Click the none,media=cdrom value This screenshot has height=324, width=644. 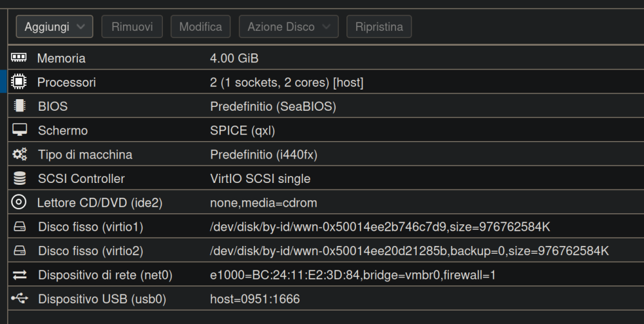263,203
